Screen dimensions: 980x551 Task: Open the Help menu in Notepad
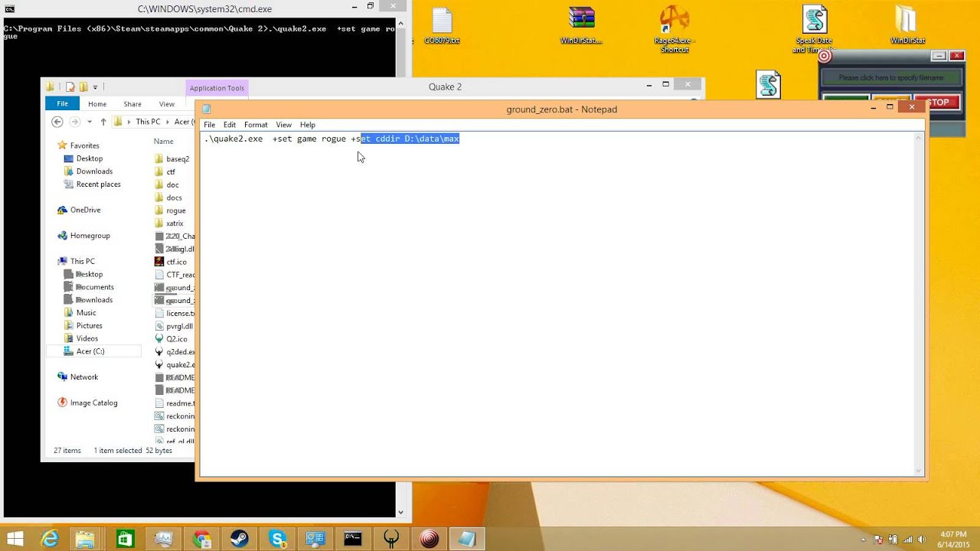click(308, 125)
